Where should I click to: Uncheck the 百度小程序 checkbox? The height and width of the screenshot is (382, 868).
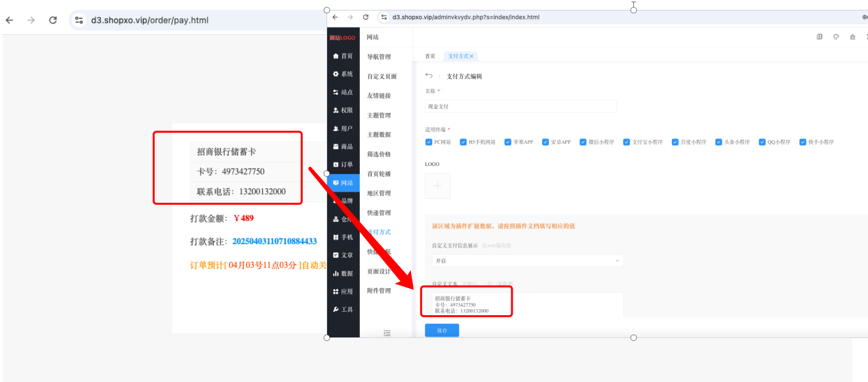675,142
